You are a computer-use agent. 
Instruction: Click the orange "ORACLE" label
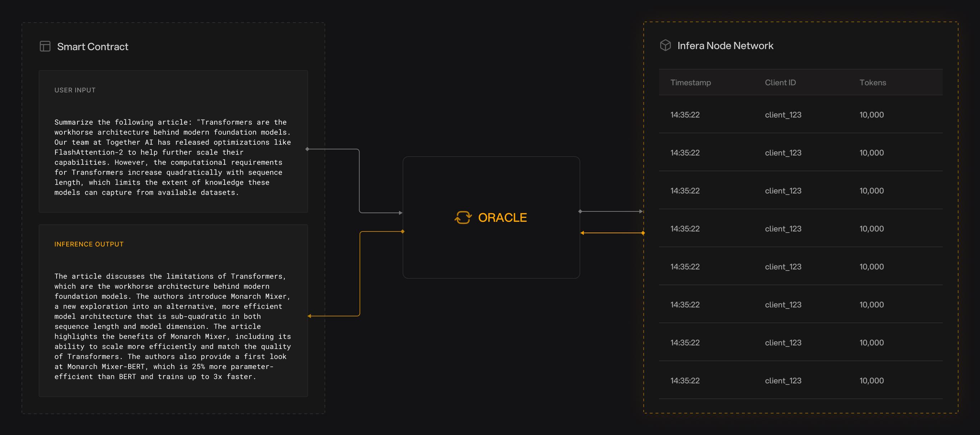click(502, 217)
